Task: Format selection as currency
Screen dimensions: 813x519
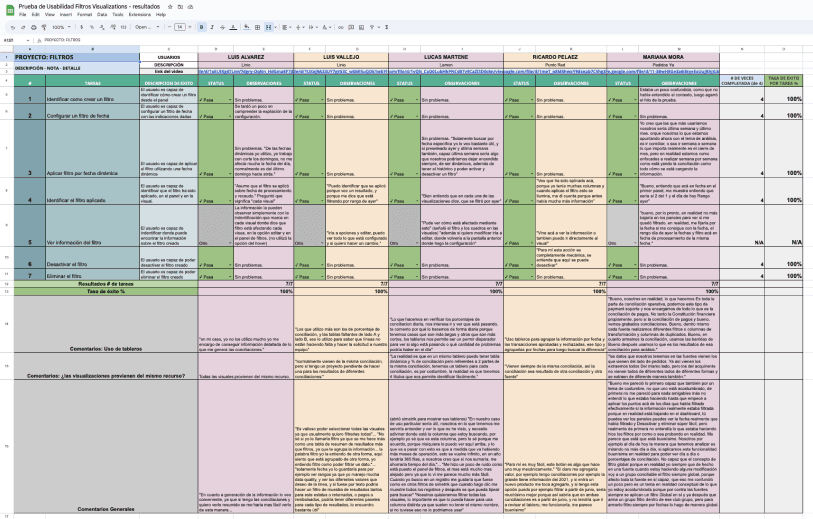Action: tap(81, 27)
